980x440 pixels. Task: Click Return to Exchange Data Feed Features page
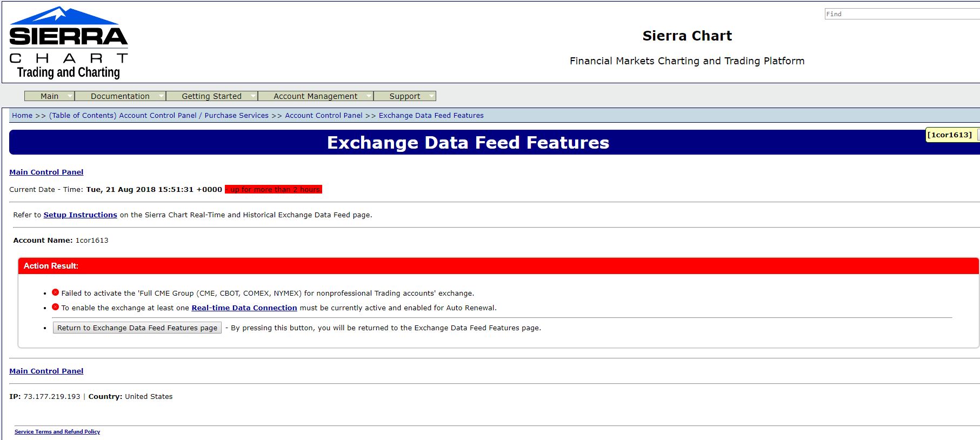[137, 328]
